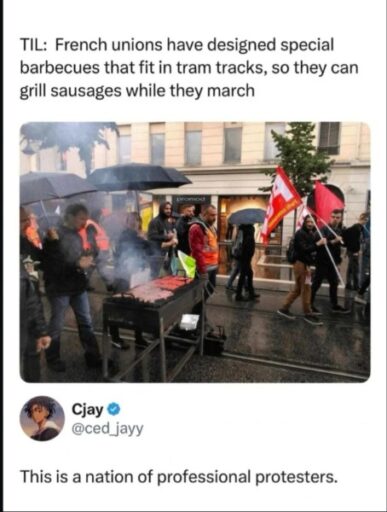Image resolution: width=387 pixels, height=512 pixels.
Task: Click the black umbrella at photo's left edge
Action: pyautogui.click(x=53, y=187)
